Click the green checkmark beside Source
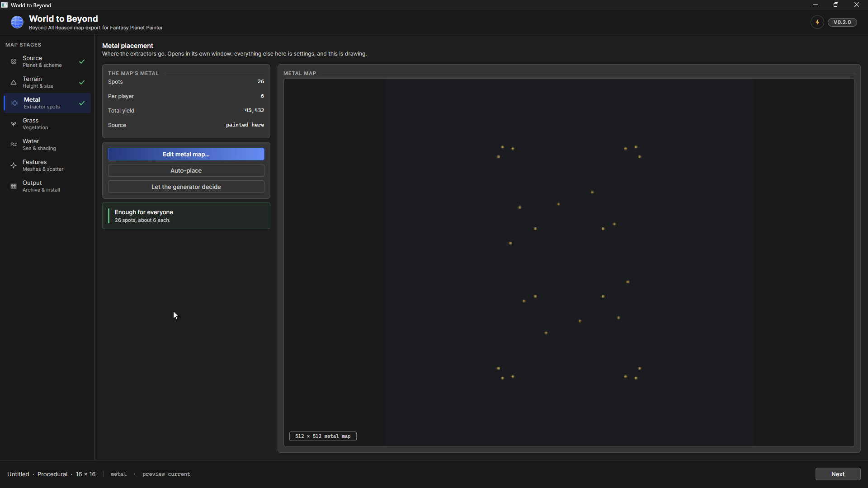The width and height of the screenshot is (868, 488). [x=82, y=61]
